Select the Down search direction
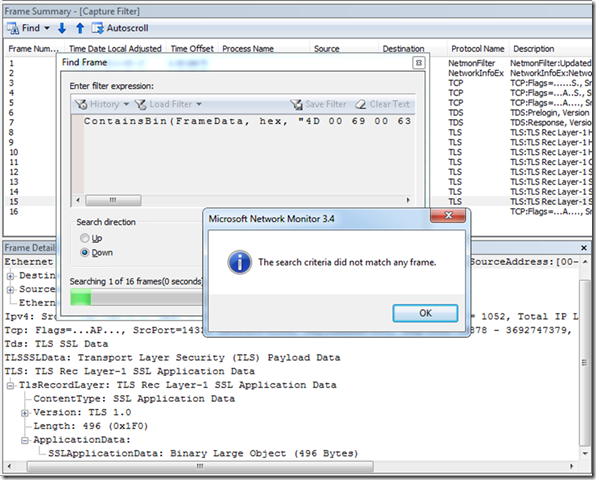 [97, 253]
